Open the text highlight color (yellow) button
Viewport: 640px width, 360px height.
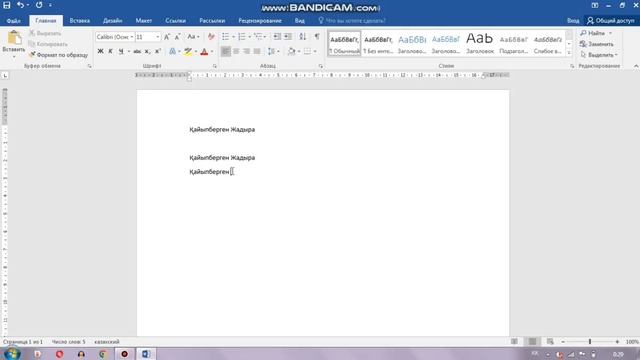(x=188, y=51)
